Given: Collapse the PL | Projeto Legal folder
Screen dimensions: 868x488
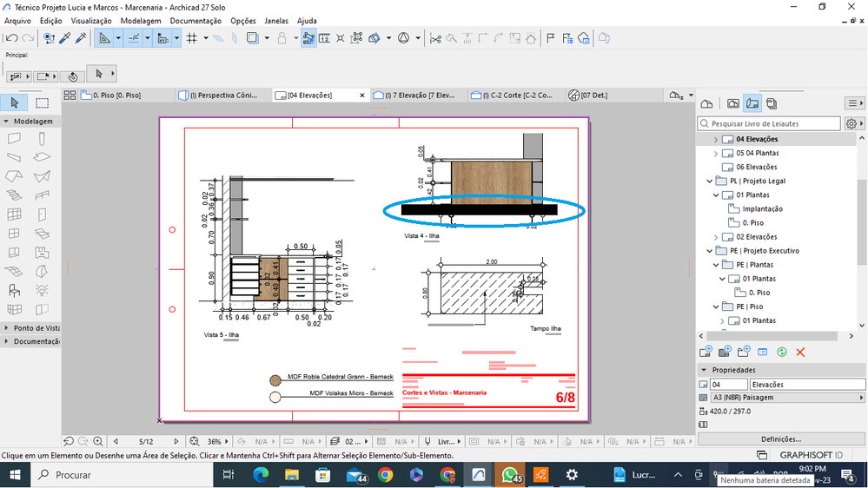Looking at the screenshot, I should point(710,181).
